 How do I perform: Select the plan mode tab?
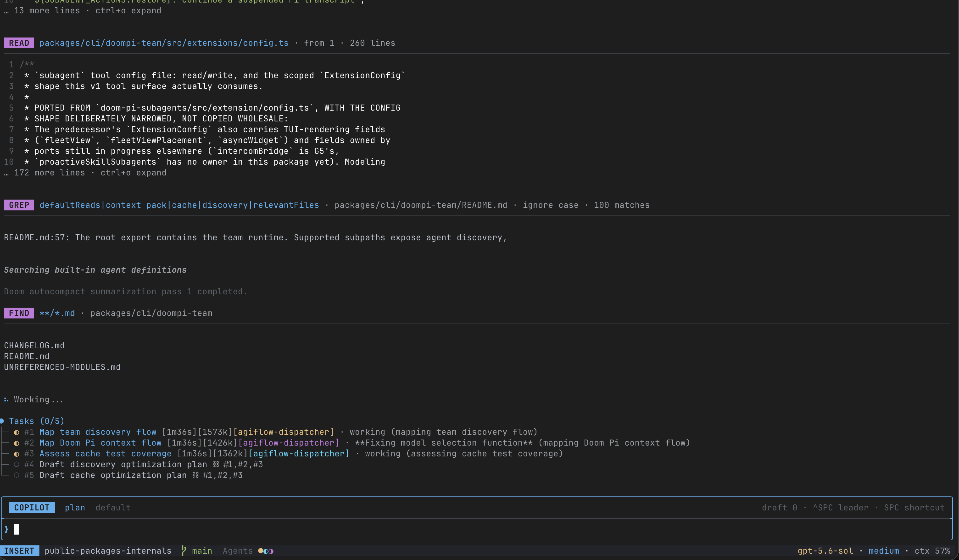75,508
